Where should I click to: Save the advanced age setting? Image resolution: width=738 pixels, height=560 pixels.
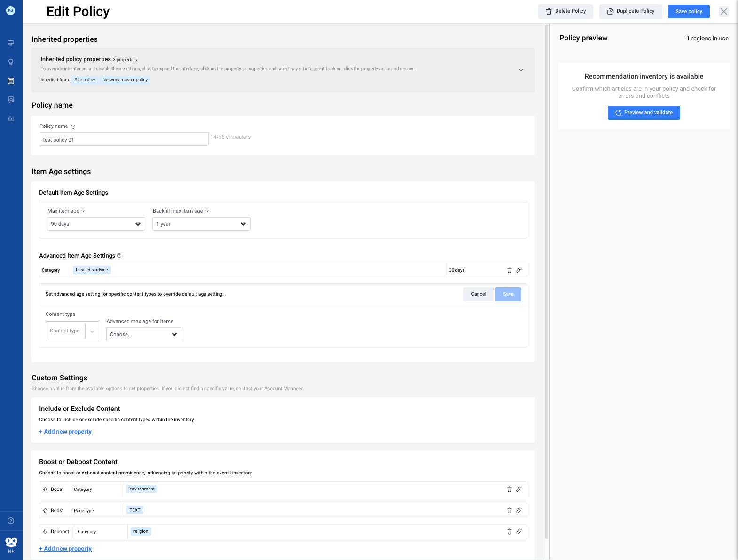(x=508, y=294)
